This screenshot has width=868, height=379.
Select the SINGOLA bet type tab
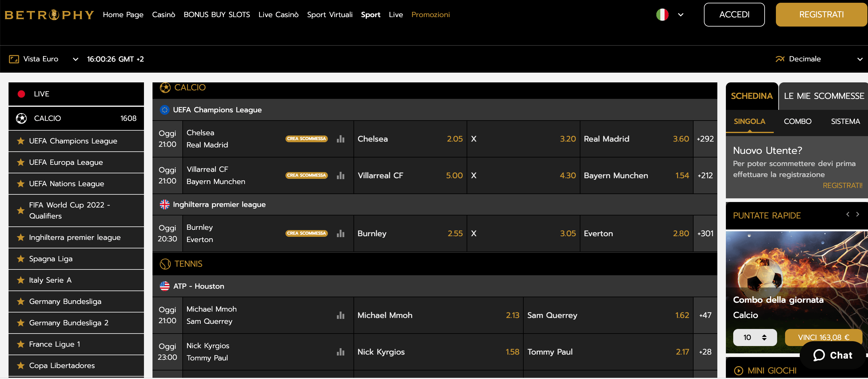(x=749, y=121)
